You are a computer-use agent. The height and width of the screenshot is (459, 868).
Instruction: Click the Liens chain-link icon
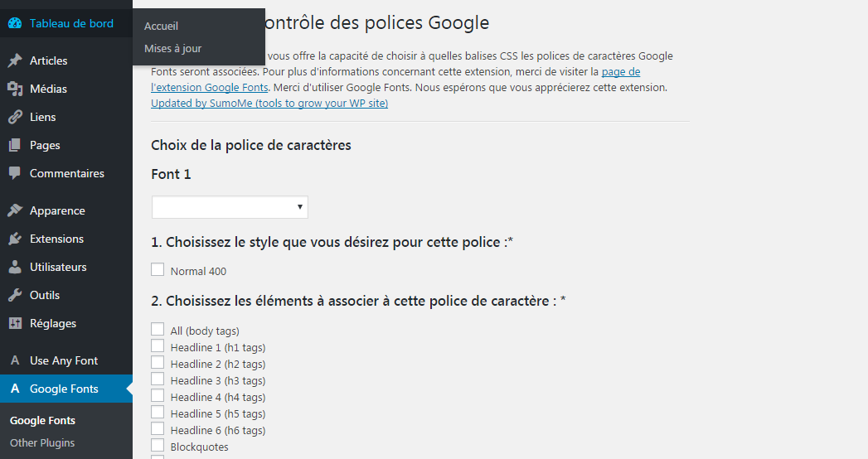click(15, 117)
